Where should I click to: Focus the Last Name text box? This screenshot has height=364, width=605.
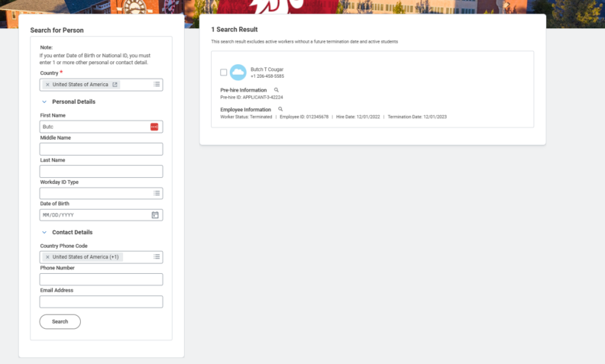click(x=101, y=171)
